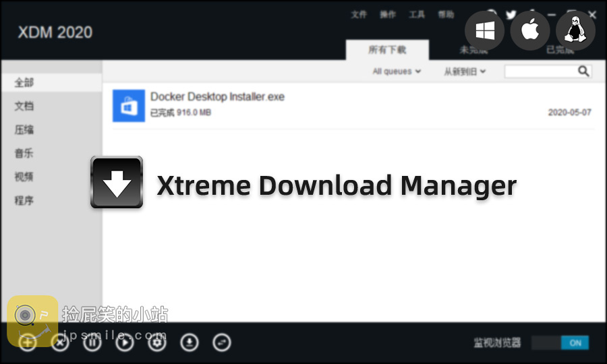Screen dimensions: 607x364
Task: Open the 文件 menu
Action: (x=359, y=15)
